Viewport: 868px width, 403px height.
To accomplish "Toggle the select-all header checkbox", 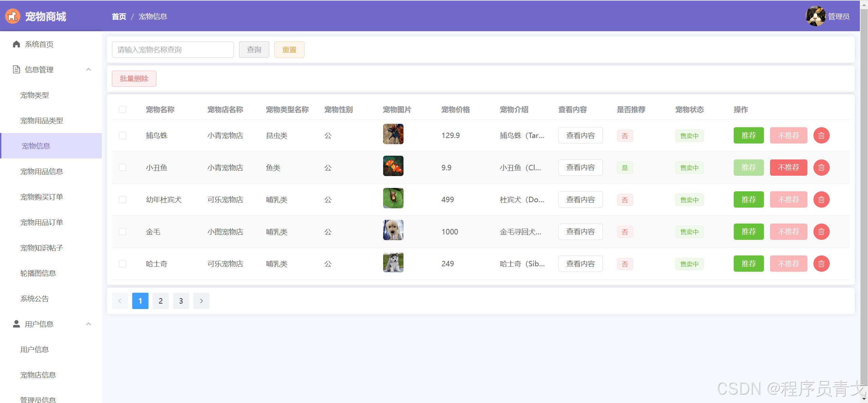I will point(122,110).
